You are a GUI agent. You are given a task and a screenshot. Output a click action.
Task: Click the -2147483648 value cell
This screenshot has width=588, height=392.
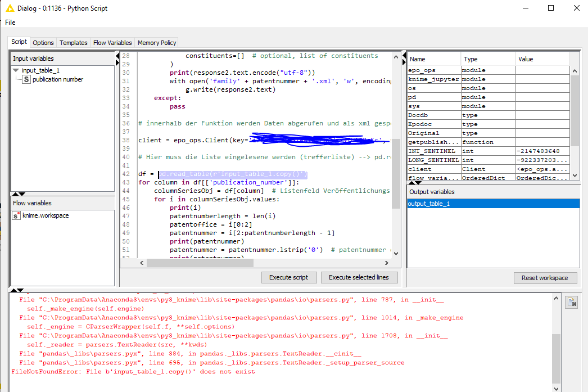[542, 151]
